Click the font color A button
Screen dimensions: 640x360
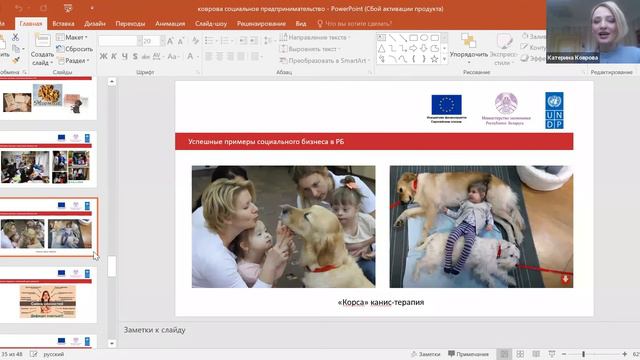(x=190, y=56)
